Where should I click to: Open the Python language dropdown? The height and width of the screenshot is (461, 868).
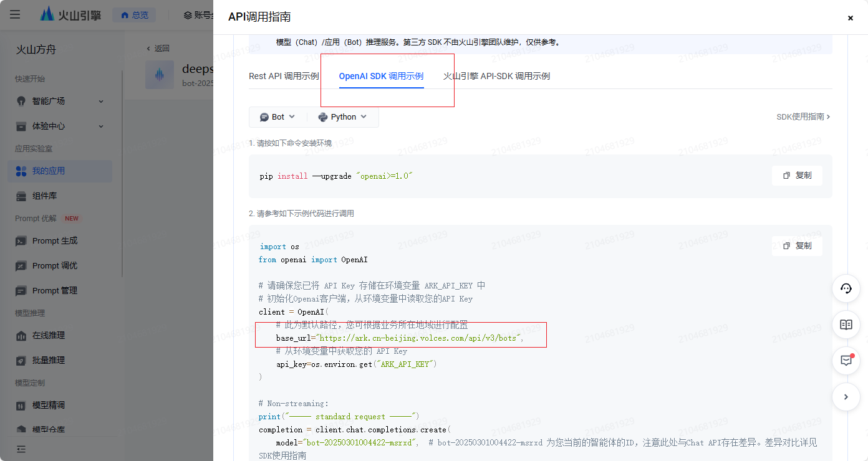343,117
